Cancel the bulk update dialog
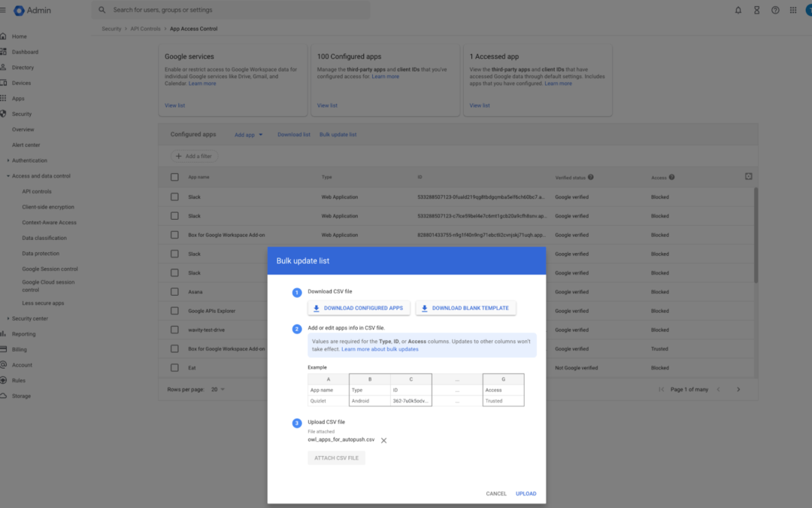This screenshot has width=812, height=508. (496, 494)
